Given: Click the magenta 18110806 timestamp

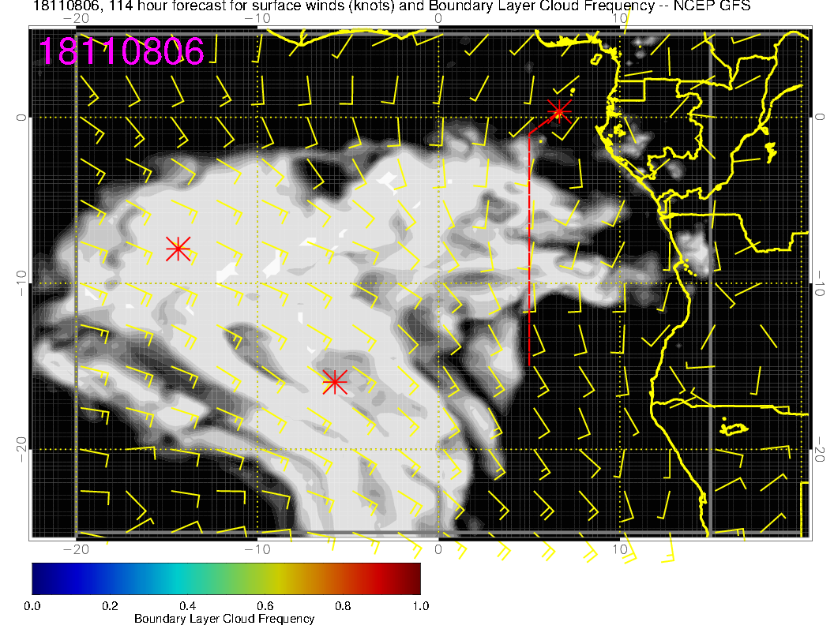Looking at the screenshot, I should [122, 51].
